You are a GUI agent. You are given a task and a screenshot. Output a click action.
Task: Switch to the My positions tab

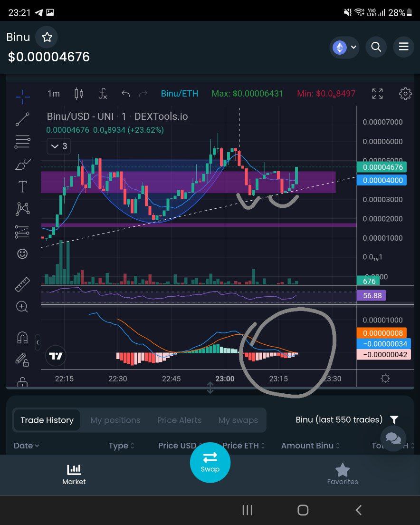point(115,420)
